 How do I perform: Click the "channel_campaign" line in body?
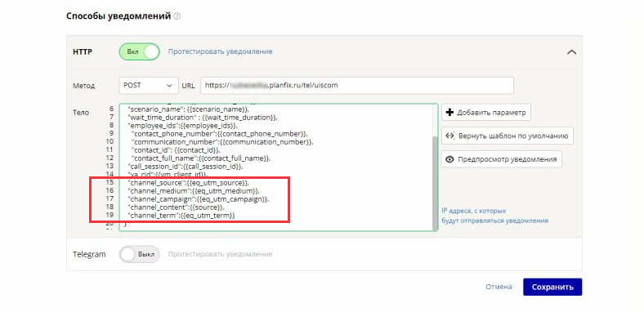click(x=199, y=199)
